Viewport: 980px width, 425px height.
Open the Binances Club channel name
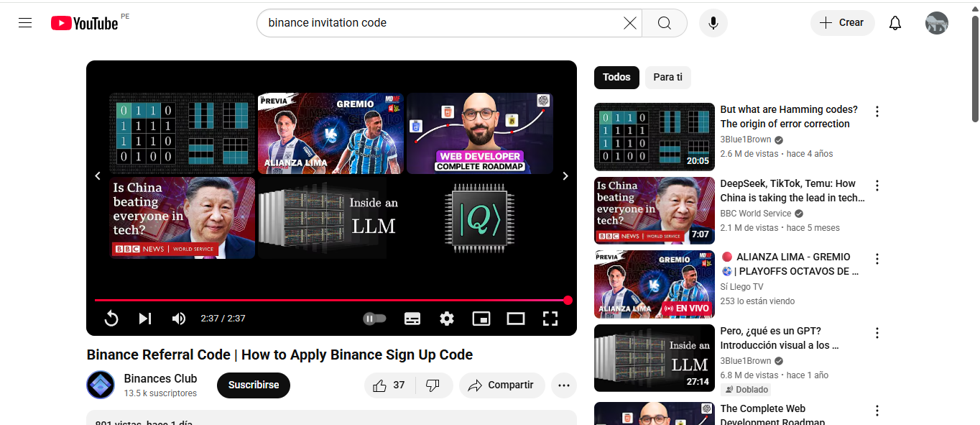click(160, 378)
